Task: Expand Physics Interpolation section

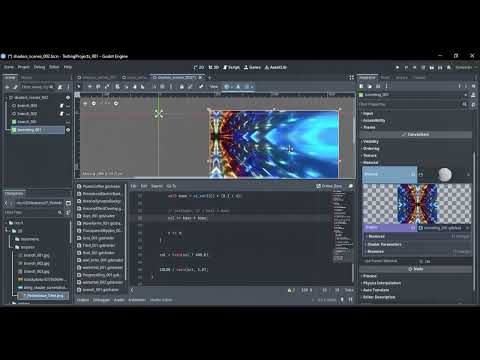Action: coord(381,283)
